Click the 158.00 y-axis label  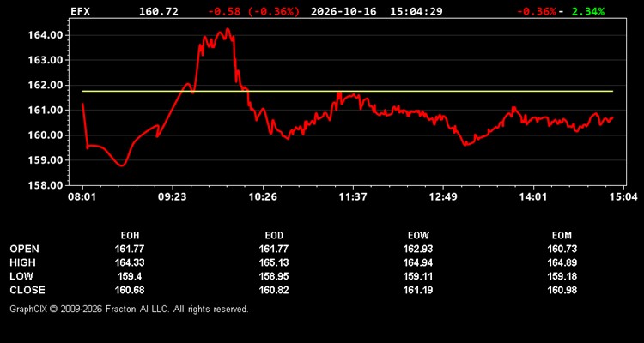(45, 185)
